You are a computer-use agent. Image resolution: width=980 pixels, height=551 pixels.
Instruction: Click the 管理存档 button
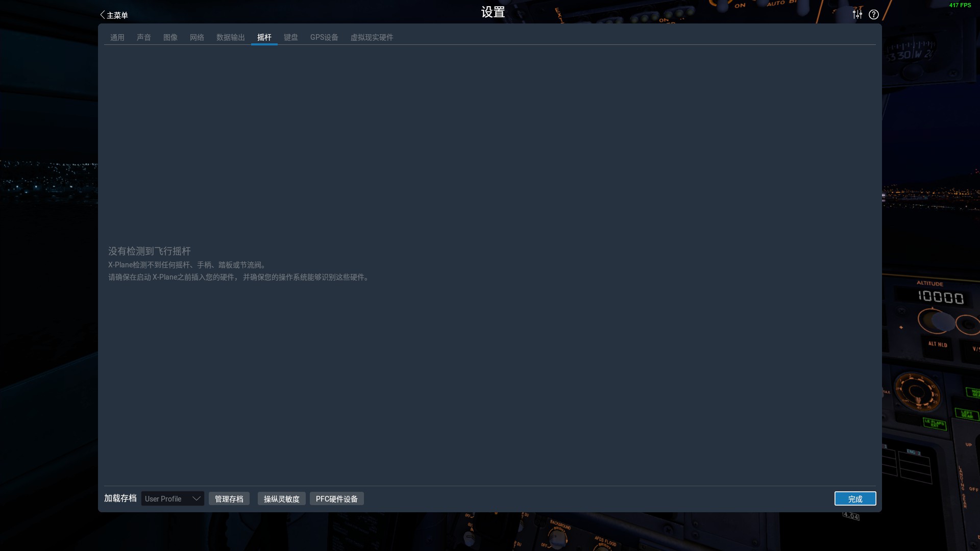[229, 498]
